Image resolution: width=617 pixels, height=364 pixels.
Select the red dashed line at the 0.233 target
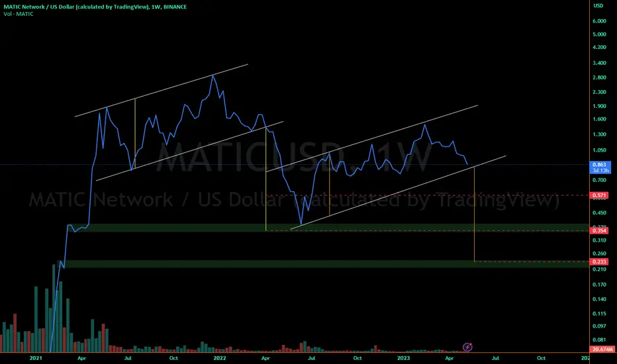532,261
